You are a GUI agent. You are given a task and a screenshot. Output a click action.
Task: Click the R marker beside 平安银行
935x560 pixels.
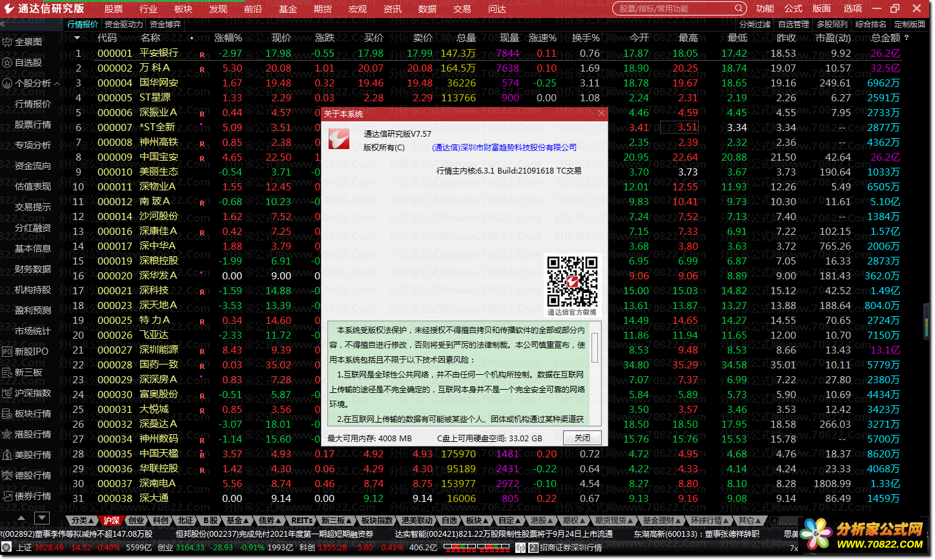[x=202, y=55]
